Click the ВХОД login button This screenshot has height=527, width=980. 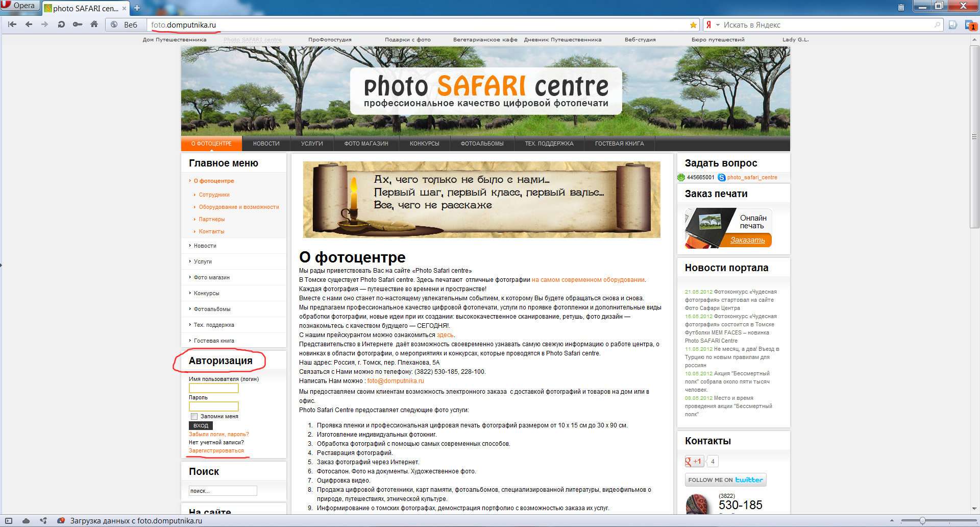(201, 425)
